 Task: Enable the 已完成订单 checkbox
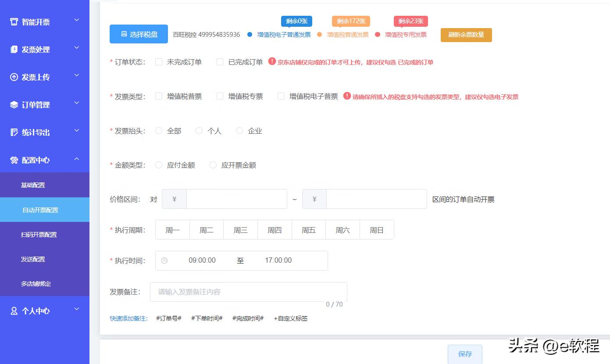coord(220,61)
